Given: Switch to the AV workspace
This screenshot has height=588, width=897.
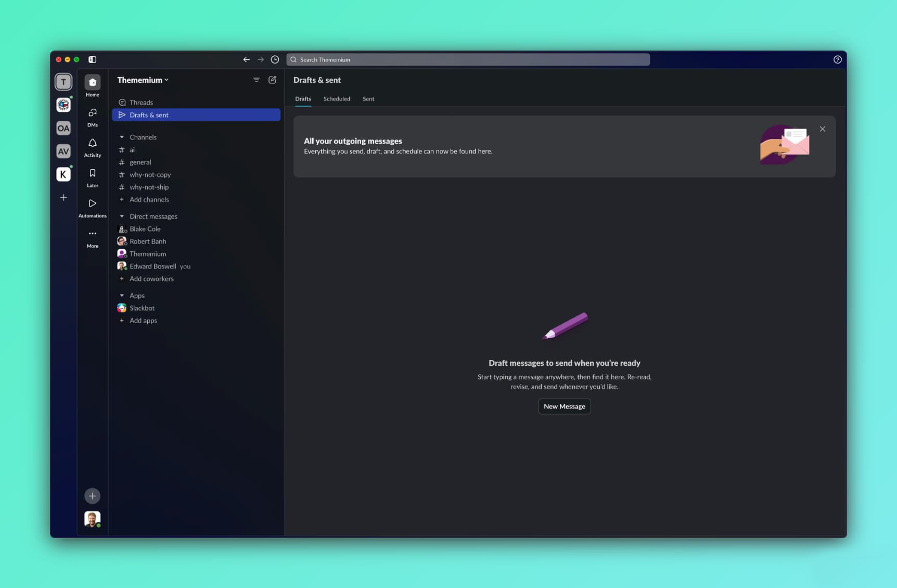Looking at the screenshot, I should point(63,151).
